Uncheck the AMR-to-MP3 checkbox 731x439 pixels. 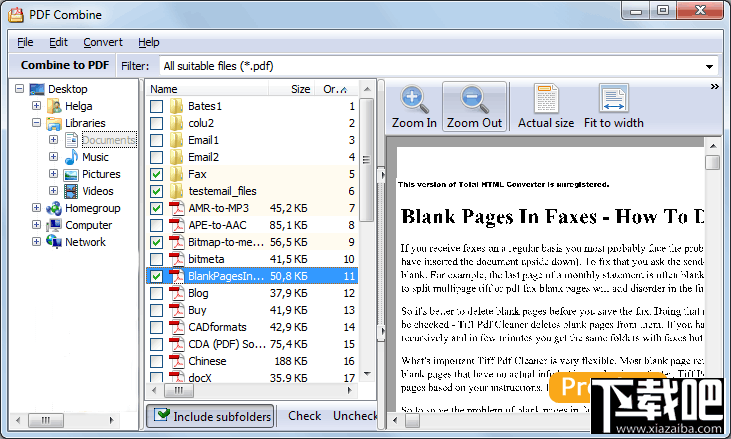point(157,208)
